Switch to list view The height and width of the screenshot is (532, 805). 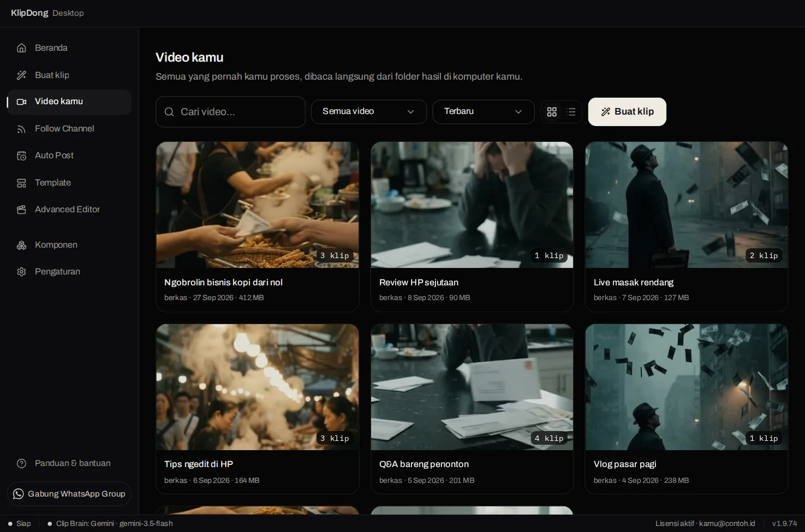coord(571,112)
